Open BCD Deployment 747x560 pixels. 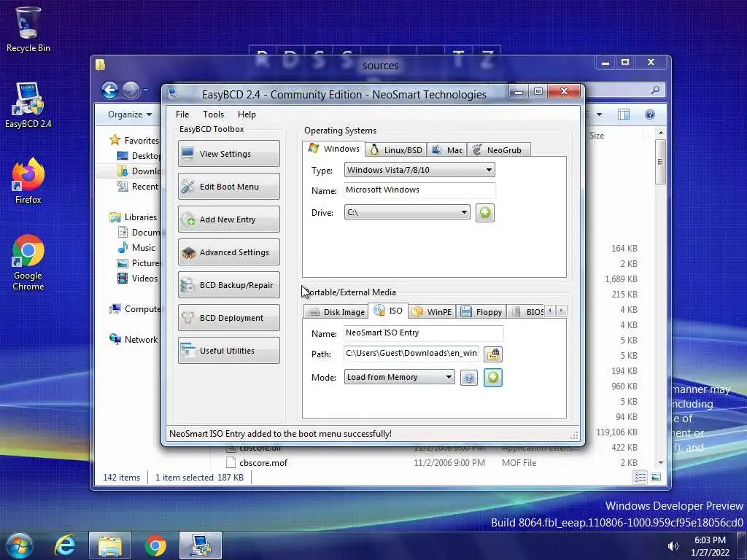[228, 318]
